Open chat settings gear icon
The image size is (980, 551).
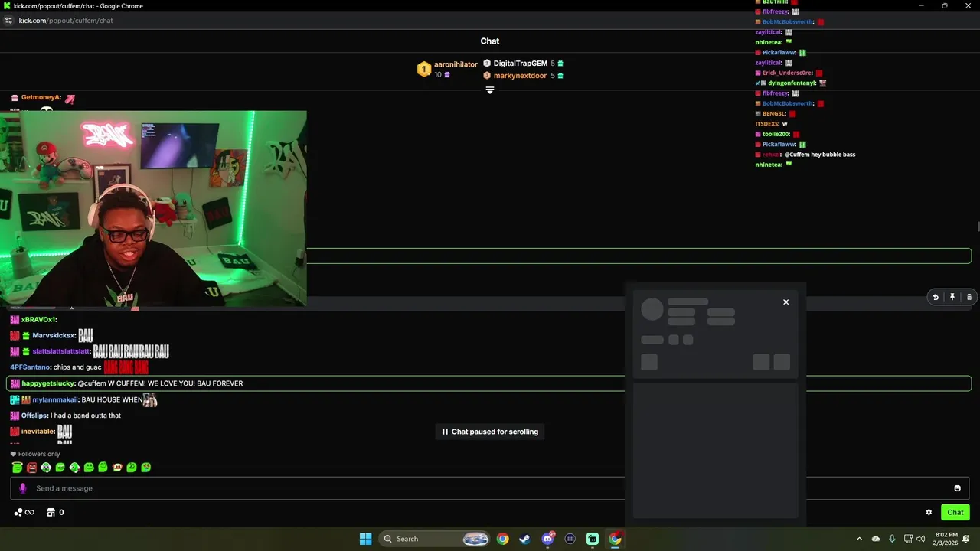[x=929, y=513]
